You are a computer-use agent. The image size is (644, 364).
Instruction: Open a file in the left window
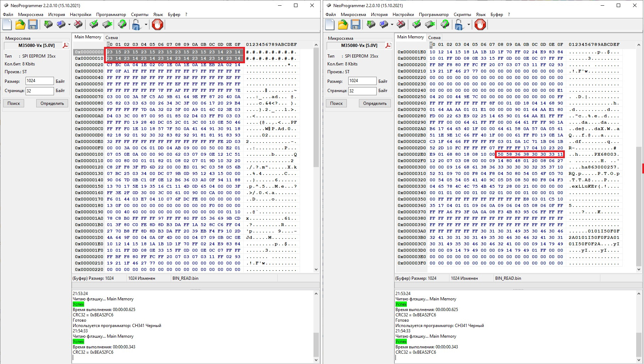pyautogui.click(x=20, y=25)
